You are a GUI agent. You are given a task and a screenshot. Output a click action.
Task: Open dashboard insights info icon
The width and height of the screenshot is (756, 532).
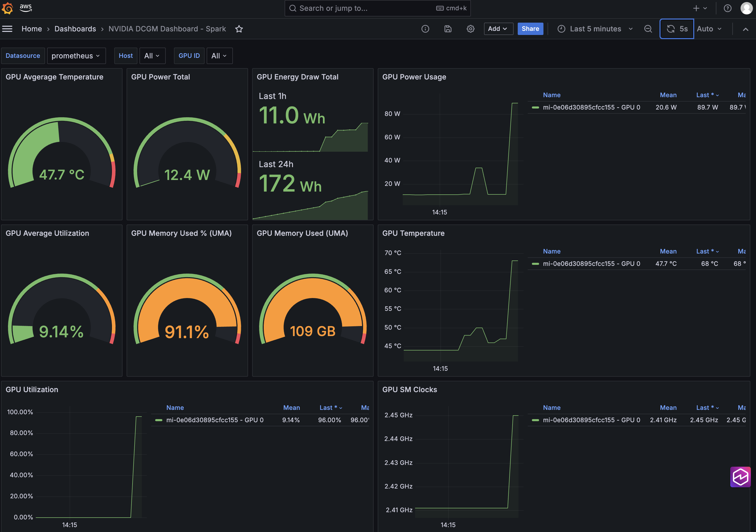425,29
